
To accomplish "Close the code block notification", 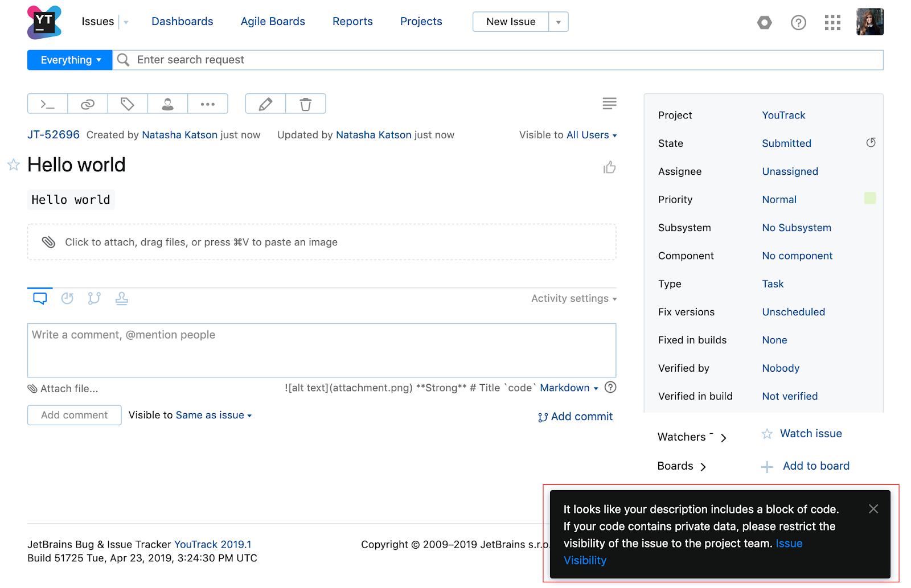I will (x=873, y=509).
